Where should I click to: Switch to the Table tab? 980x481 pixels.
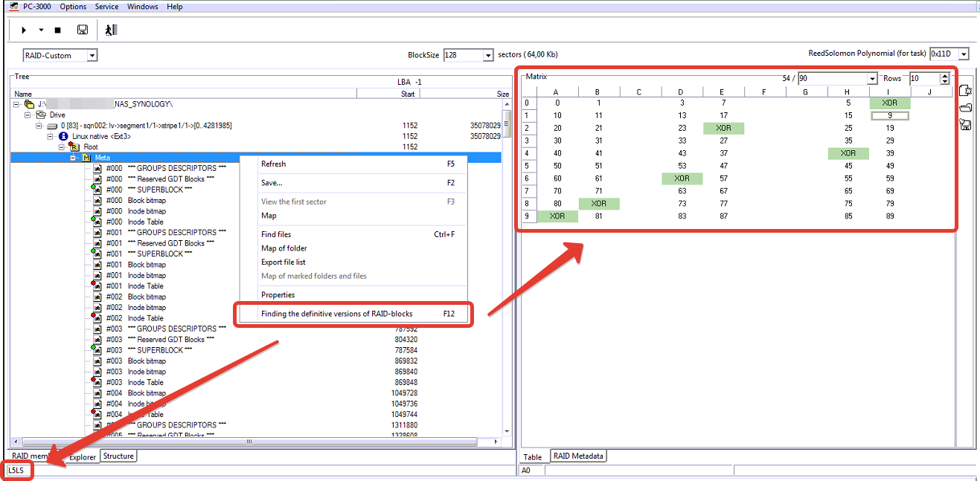coord(533,456)
